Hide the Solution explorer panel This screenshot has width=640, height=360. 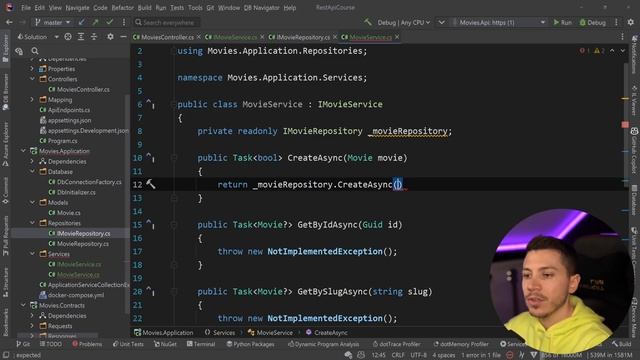tap(123, 37)
